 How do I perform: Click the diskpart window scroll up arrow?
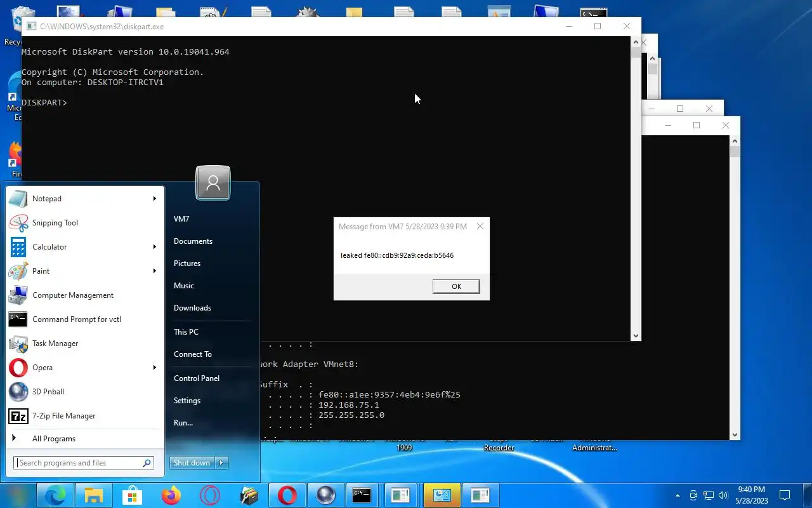636,42
